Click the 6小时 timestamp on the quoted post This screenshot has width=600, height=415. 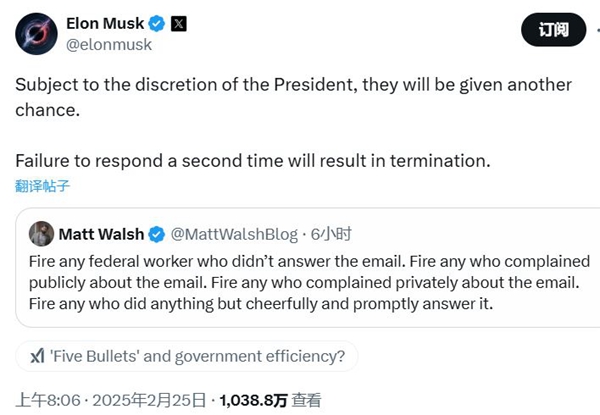(x=331, y=234)
